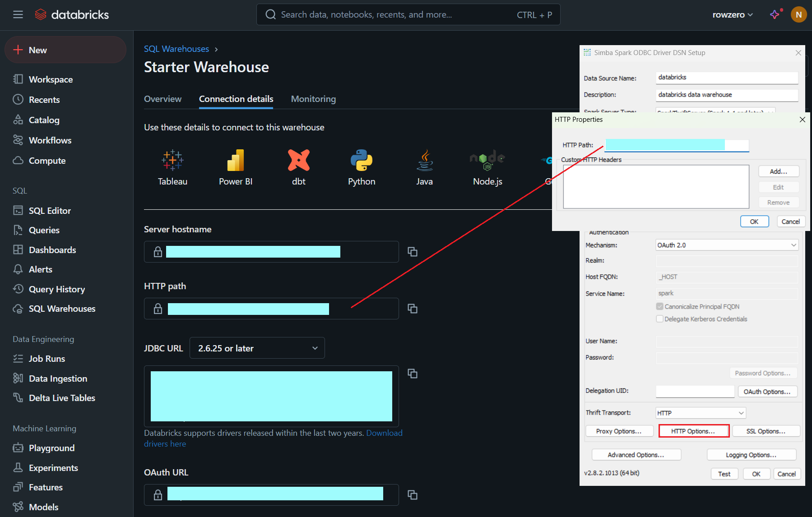Toggle Canonicalize Principal FQDN checkbox

click(660, 306)
